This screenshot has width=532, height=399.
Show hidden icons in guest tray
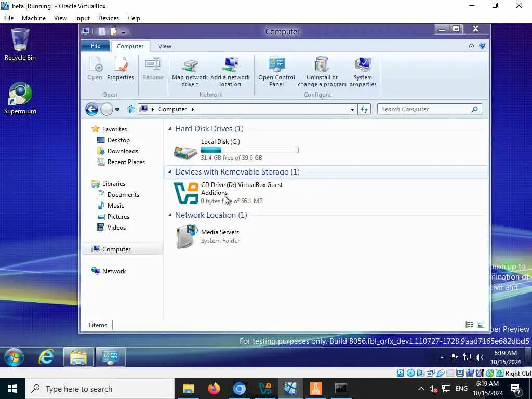(x=442, y=357)
